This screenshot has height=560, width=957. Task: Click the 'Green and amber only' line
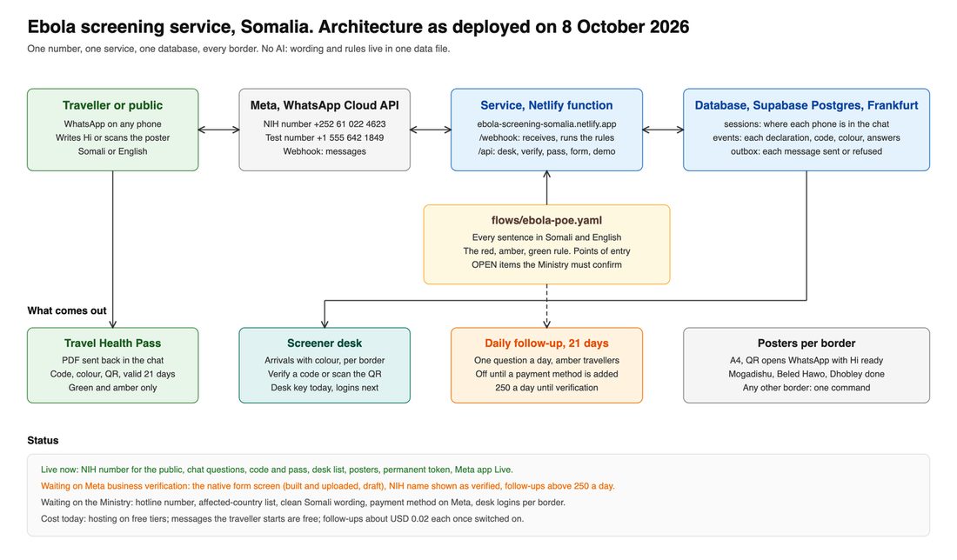click(113, 387)
